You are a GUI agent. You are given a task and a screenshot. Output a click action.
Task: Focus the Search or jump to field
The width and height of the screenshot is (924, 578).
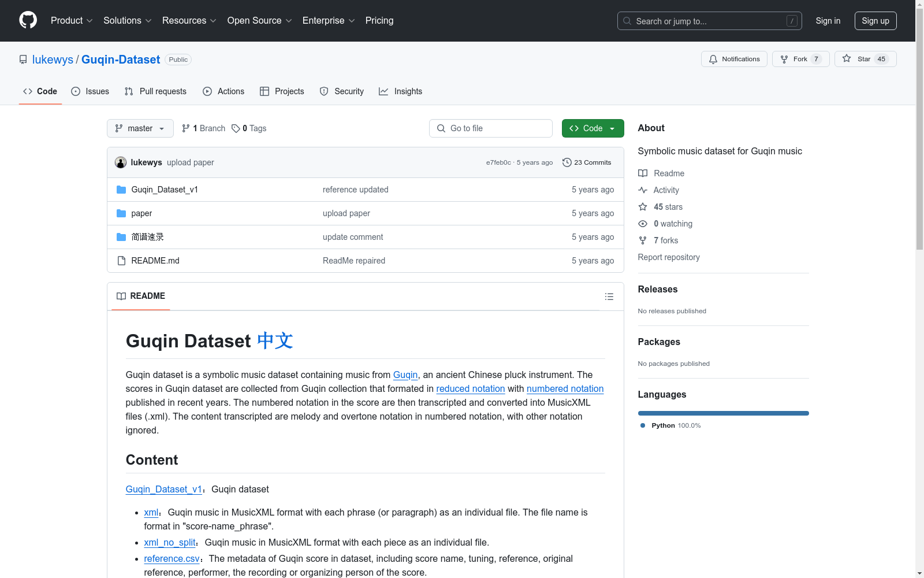pyautogui.click(x=710, y=21)
